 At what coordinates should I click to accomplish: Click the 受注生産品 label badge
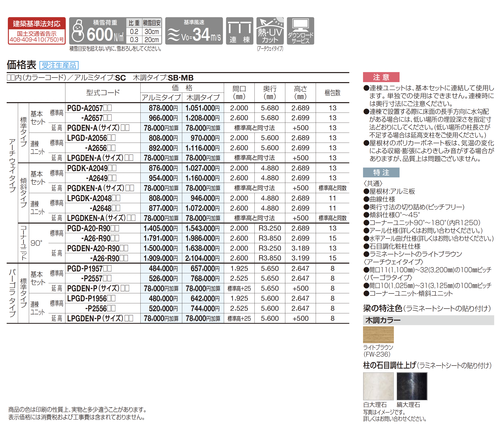59,65
